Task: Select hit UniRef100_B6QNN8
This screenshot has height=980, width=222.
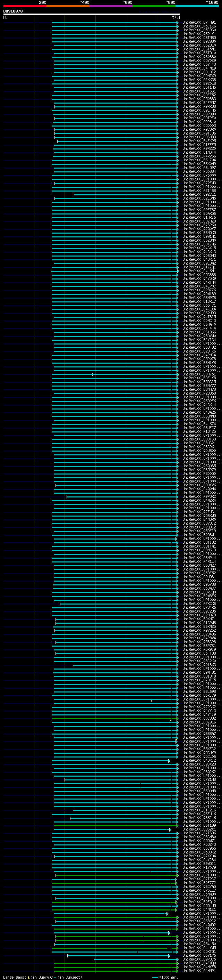Action: tap(199, 416)
